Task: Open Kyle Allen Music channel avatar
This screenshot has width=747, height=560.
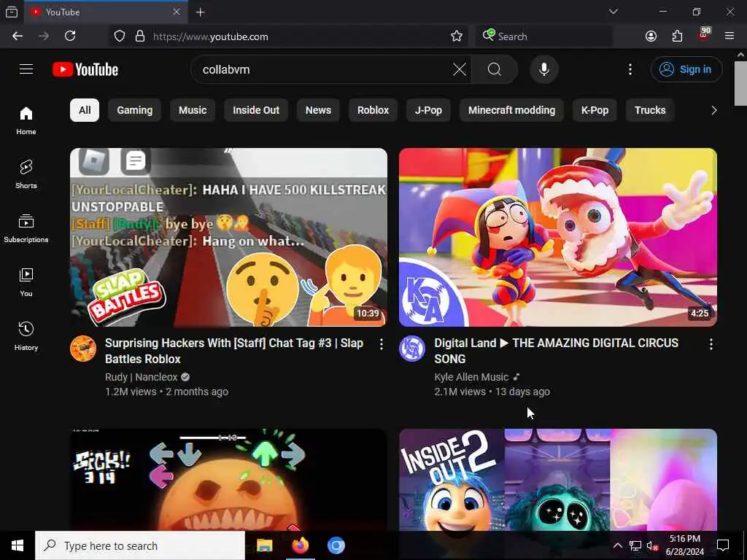Action: (412, 349)
